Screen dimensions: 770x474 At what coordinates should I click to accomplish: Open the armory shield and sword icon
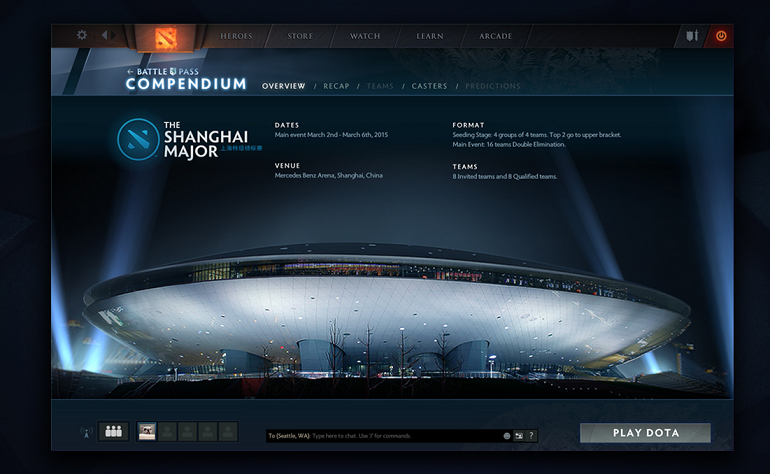tap(692, 35)
